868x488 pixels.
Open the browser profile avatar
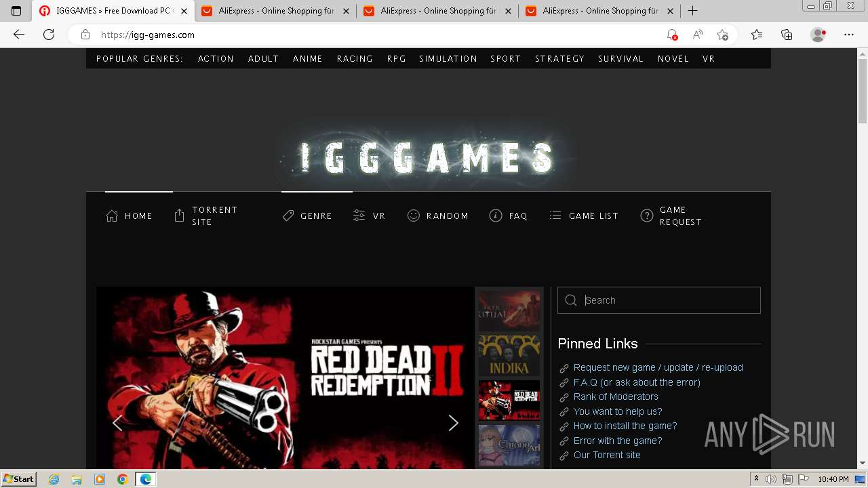tap(818, 35)
